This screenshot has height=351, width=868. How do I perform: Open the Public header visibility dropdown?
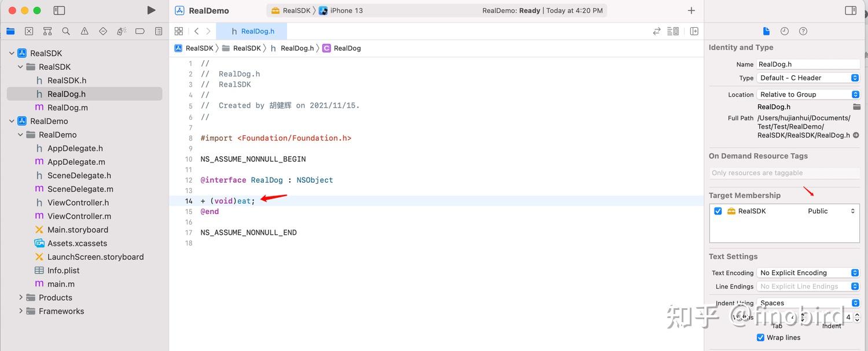(831, 211)
